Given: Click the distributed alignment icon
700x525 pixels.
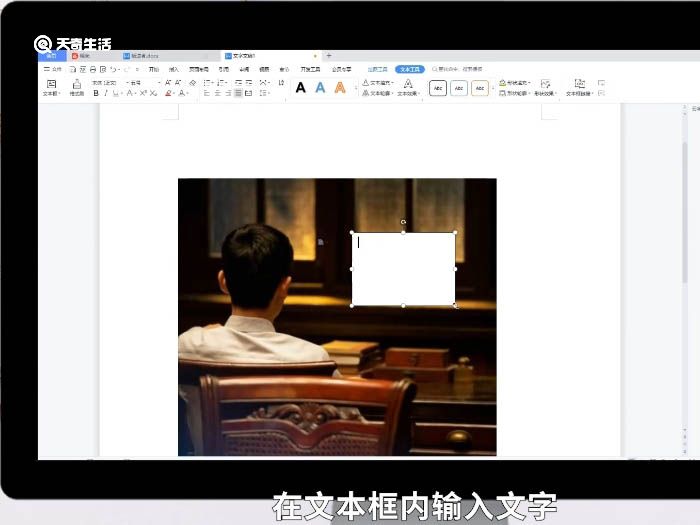Looking at the screenshot, I should [x=249, y=93].
